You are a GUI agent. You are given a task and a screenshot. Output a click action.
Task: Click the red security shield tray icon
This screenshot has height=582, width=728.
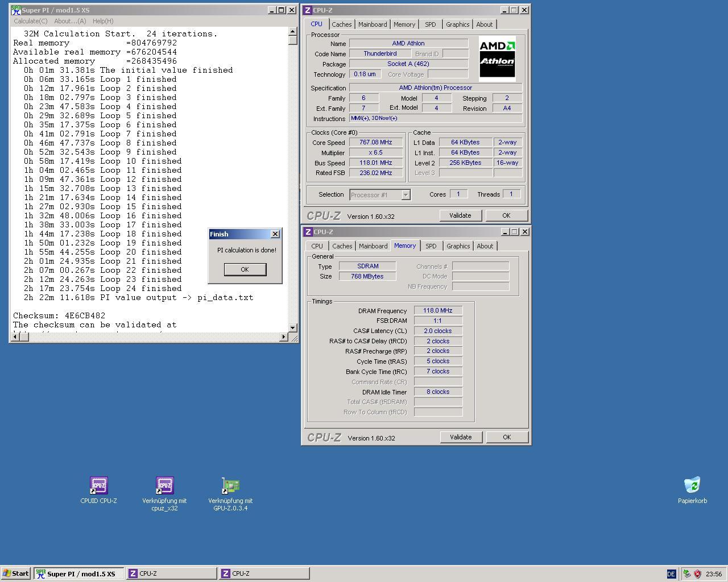(x=697, y=574)
